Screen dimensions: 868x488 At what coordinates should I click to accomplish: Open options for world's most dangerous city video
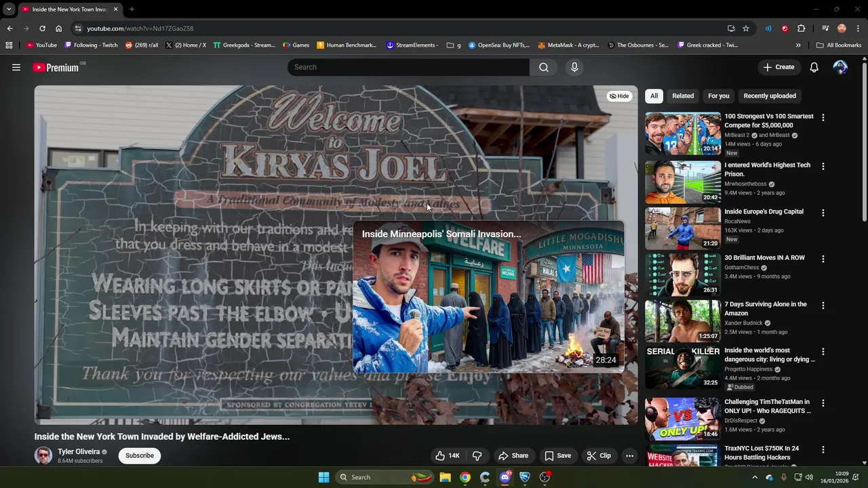click(823, 352)
